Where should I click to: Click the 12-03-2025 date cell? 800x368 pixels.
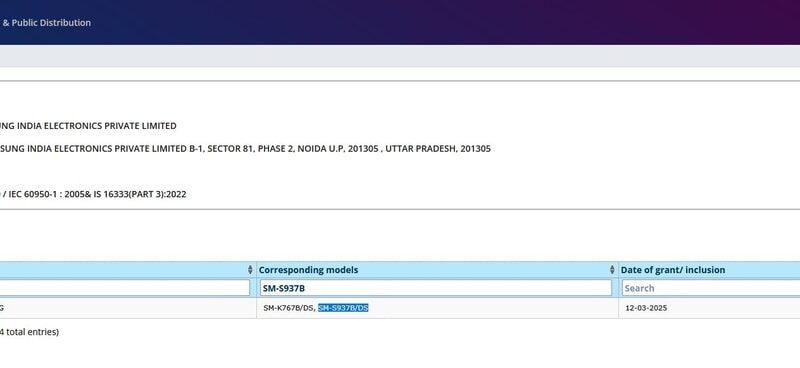click(x=646, y=308)
